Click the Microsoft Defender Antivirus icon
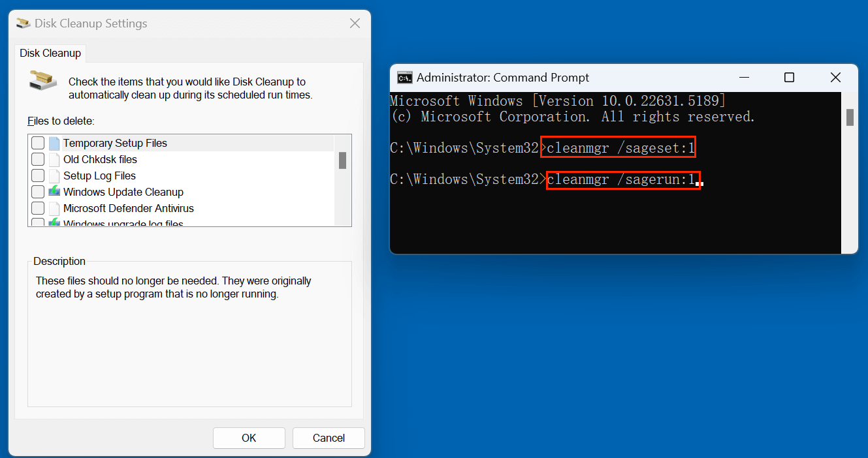 point(55,208)
